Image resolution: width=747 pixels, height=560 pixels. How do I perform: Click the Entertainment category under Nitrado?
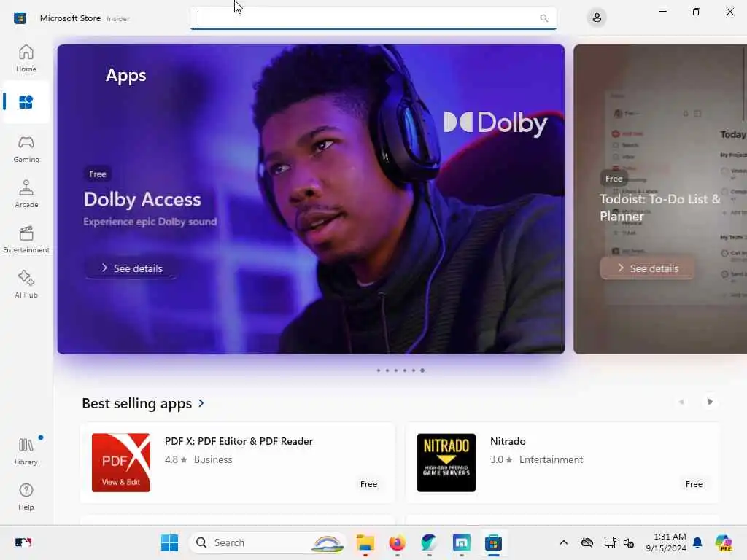click(x=551, y=459)
